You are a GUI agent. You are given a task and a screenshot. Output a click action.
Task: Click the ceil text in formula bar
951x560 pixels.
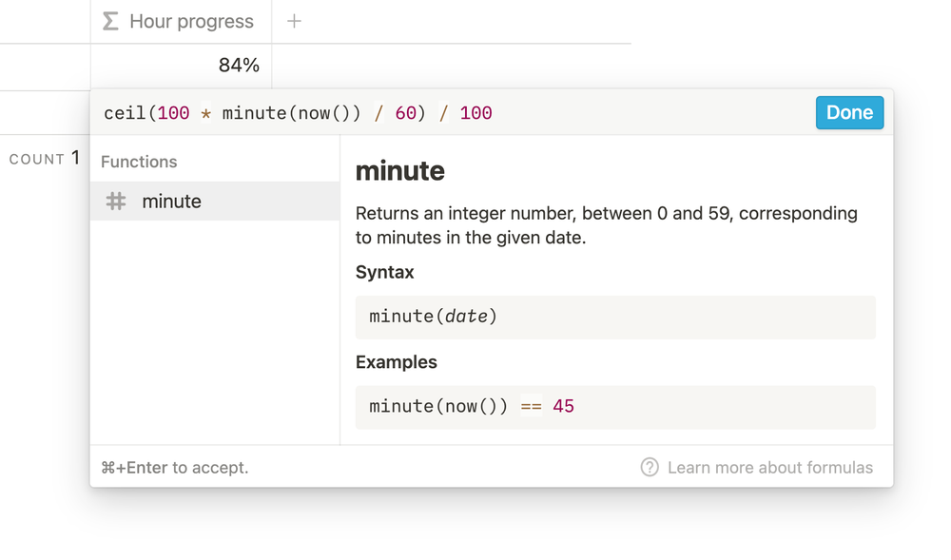point(125,113)
